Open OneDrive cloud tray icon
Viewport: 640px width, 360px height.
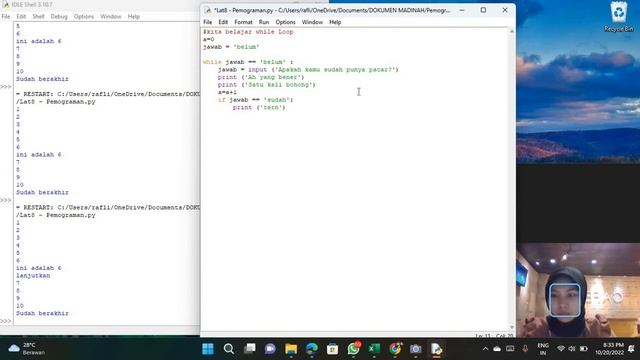coord(497,349)
